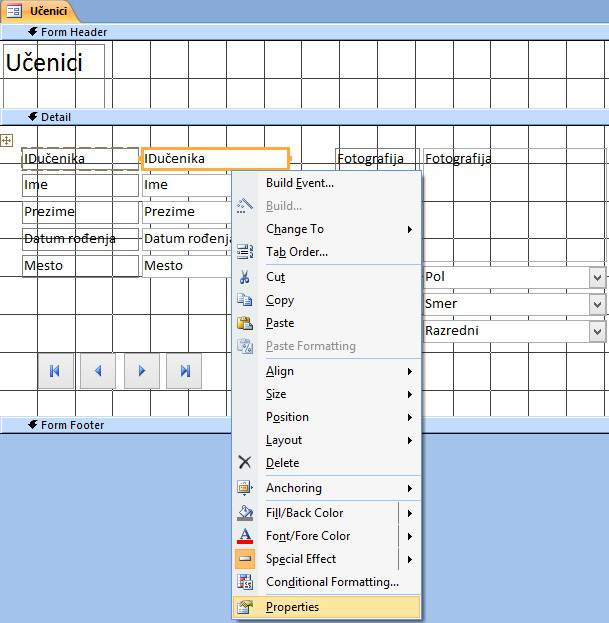
Task: Open the Razredni combo box dropdown
Action: (597, 331)
